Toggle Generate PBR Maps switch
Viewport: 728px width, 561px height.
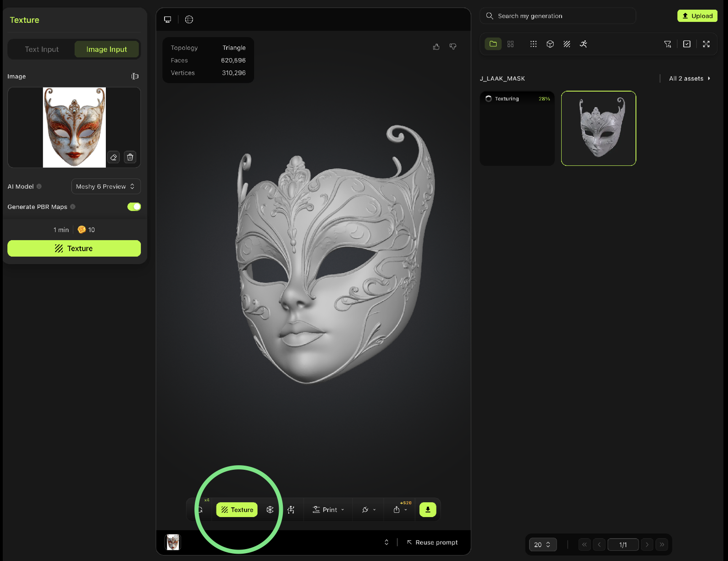coord(134,207)
